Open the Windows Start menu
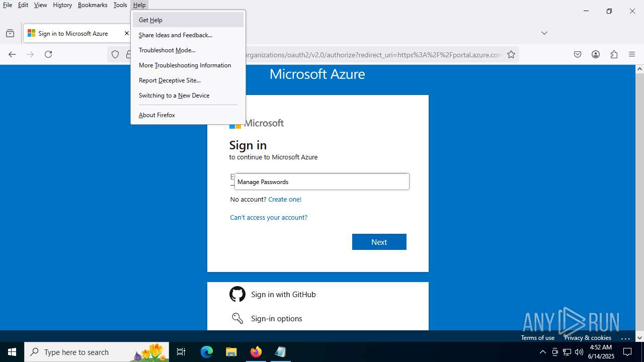The image size is (644, 362). pos(12,352)
